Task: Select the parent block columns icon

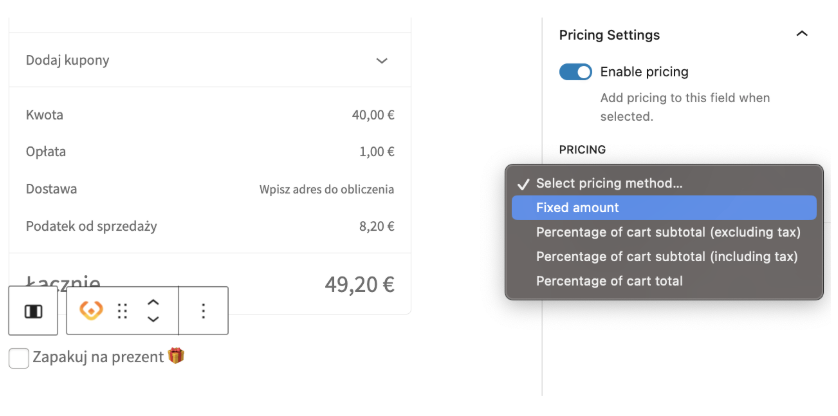Action: click(33, 311)
